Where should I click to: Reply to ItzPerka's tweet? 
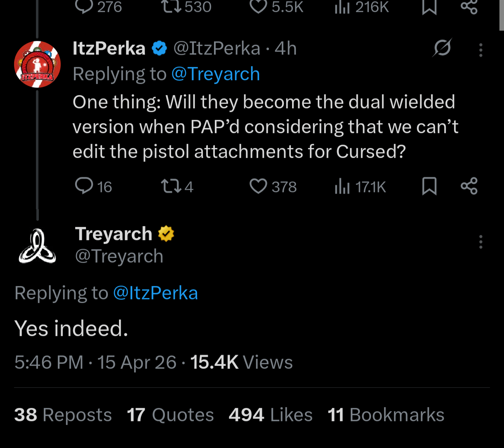coord(84,186)
